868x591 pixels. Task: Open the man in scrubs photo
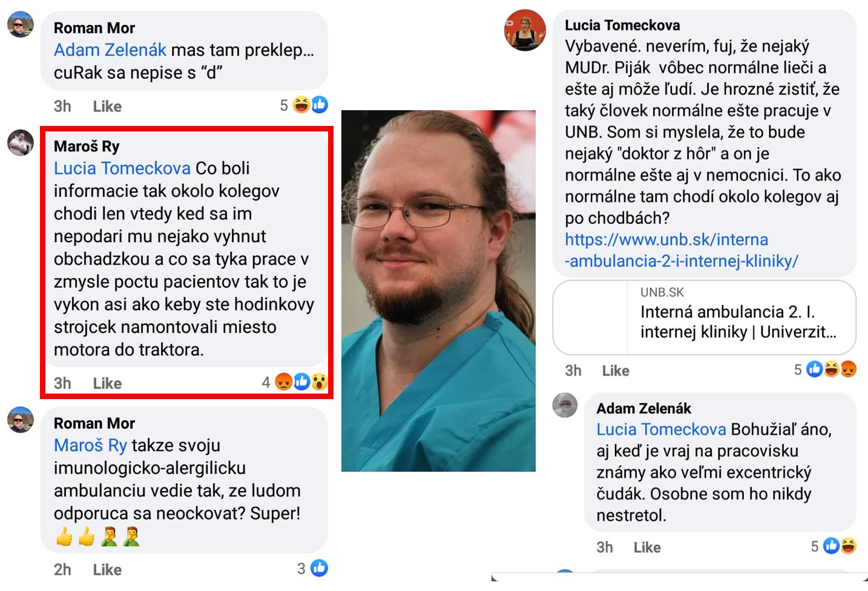click(x=438, y=291)
